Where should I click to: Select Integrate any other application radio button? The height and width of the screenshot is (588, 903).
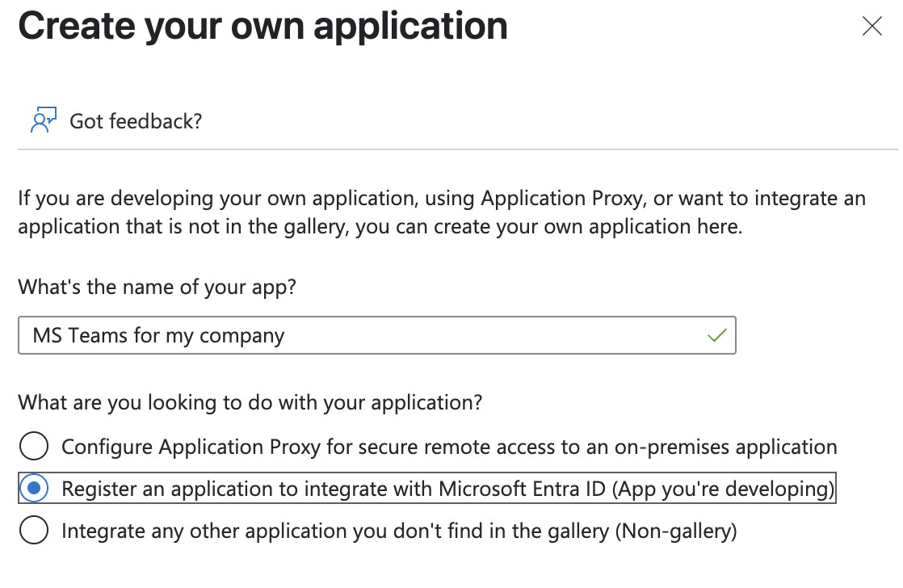click(34, 530)
